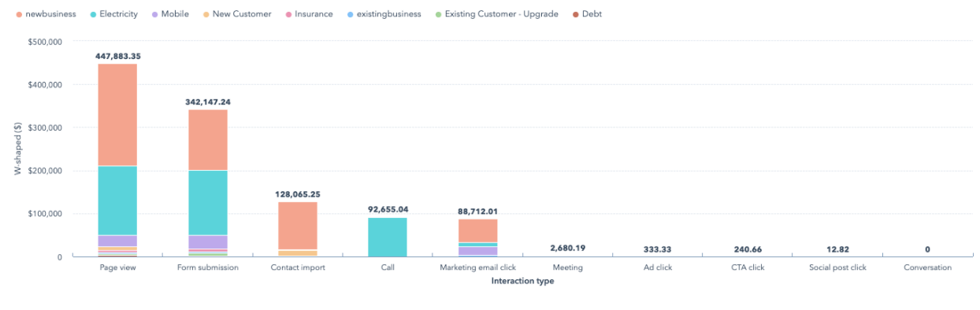Click Electricity segment of Form submission bar
The height and width of the screenshot is (310, 980).
(208, 203)
